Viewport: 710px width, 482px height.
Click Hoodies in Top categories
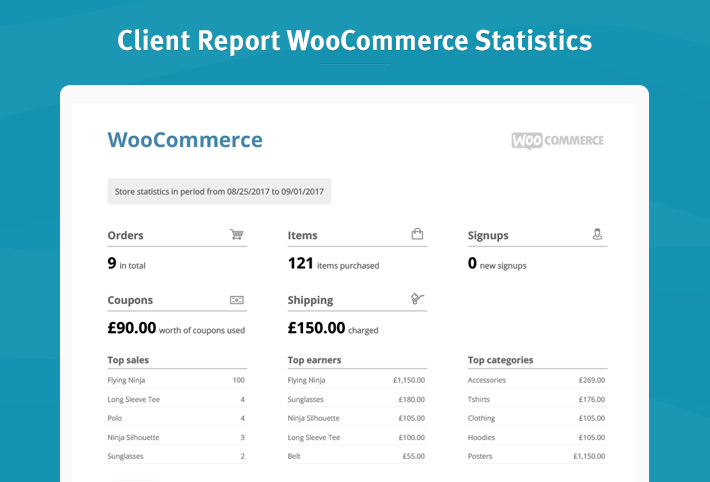click(x=482, y=437)
